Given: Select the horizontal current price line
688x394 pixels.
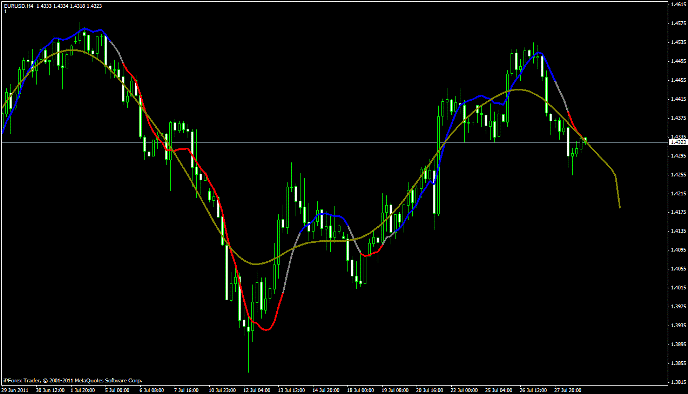Looking at the screenshot, I should 334,143.
